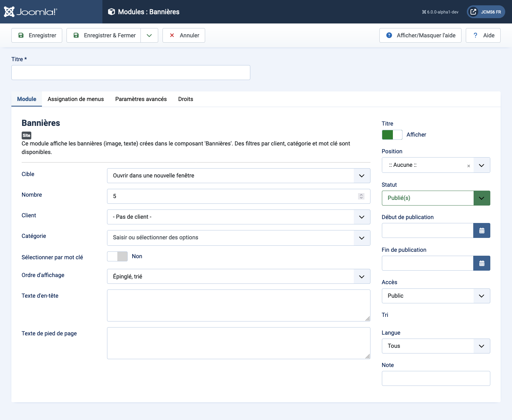Click the Annuler button with red X

(x=184, y=36)
